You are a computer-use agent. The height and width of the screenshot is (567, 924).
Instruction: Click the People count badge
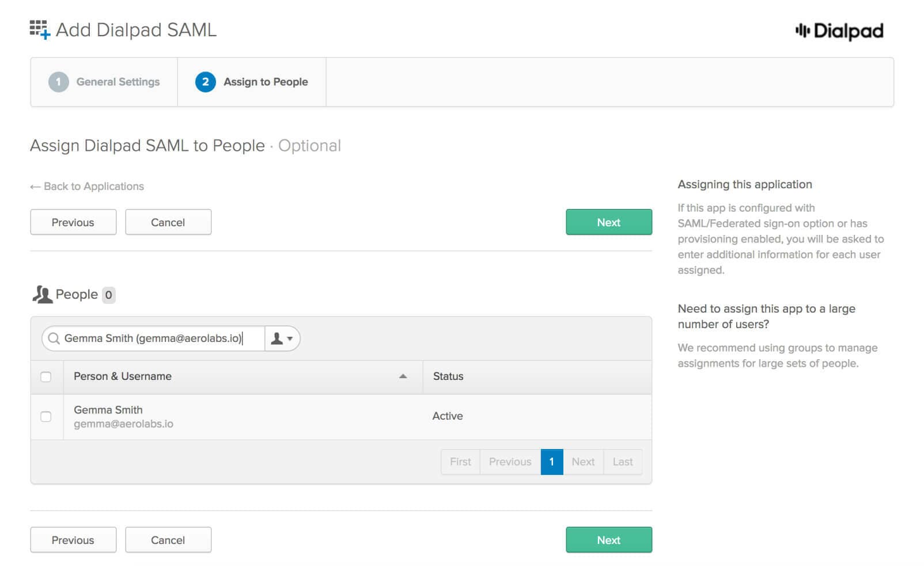click(x=108, y=295)
